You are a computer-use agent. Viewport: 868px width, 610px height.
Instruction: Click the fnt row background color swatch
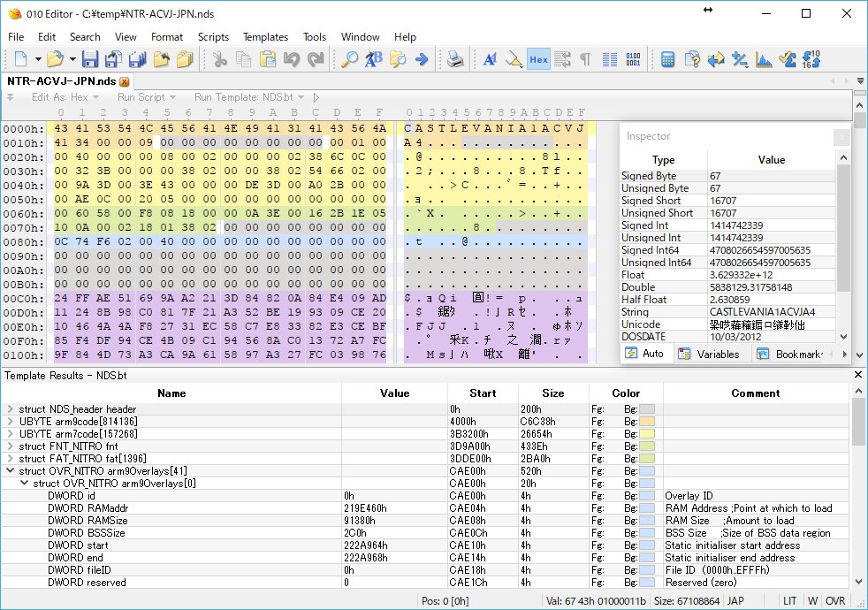(646, 446)
